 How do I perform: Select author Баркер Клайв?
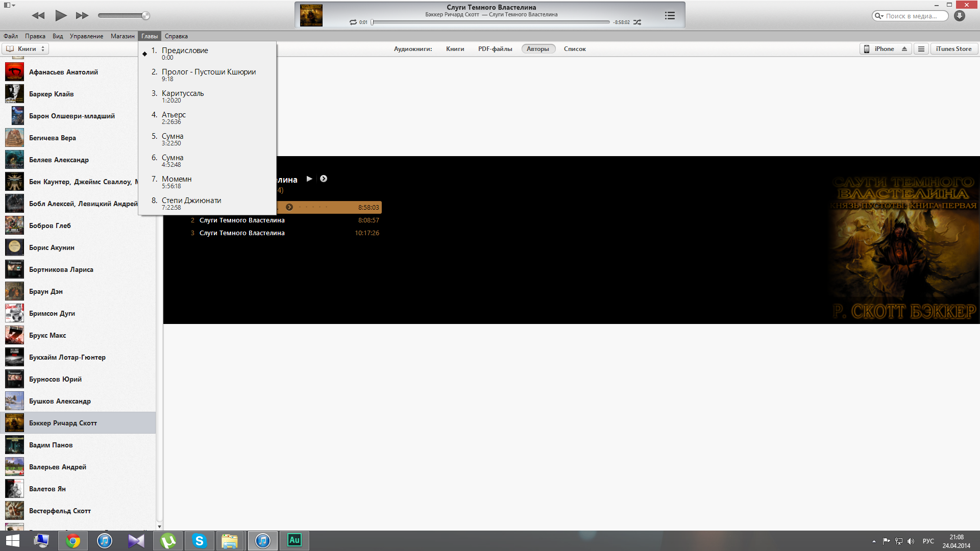78,94
